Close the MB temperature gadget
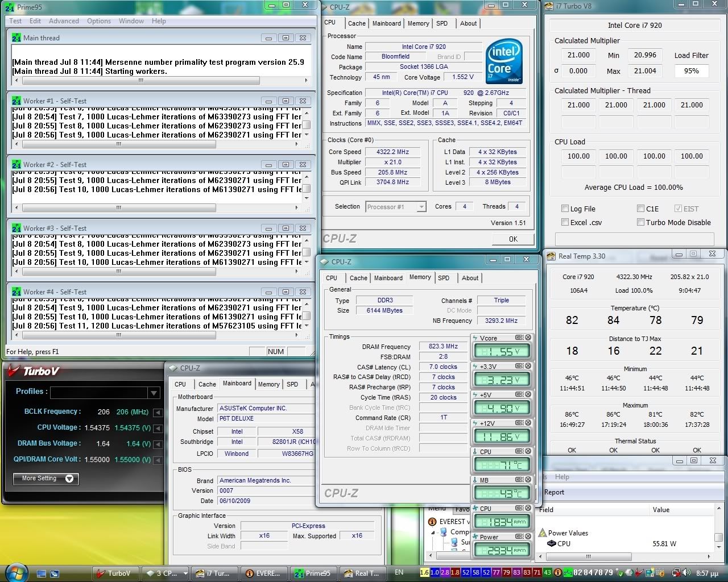728x582 pixels. coord(528,480)
